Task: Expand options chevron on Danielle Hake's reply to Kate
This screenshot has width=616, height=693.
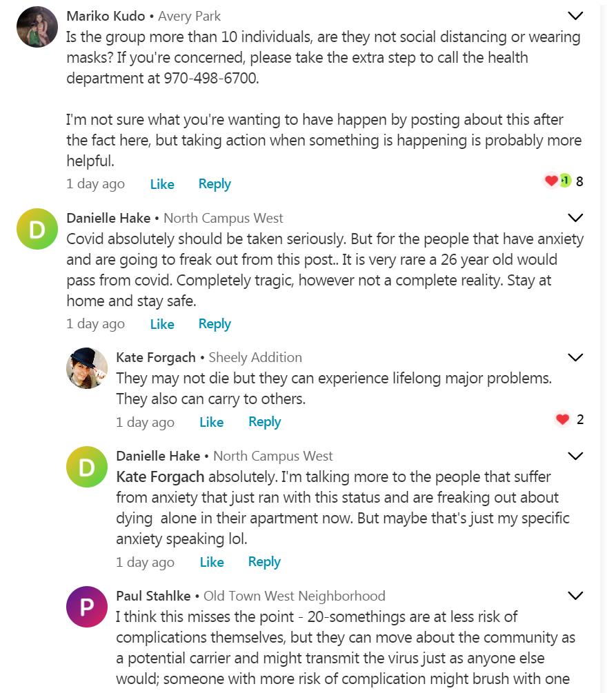Action: (575, 456)
